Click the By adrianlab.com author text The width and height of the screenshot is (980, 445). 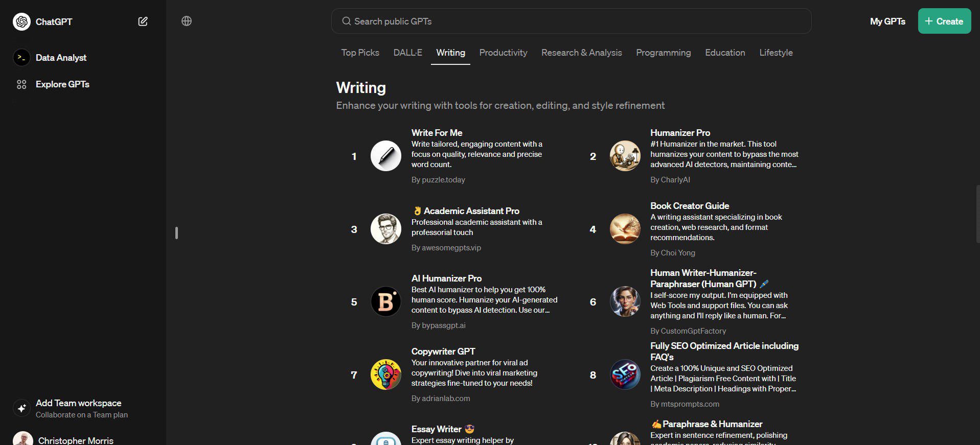[x=441, y=399]
